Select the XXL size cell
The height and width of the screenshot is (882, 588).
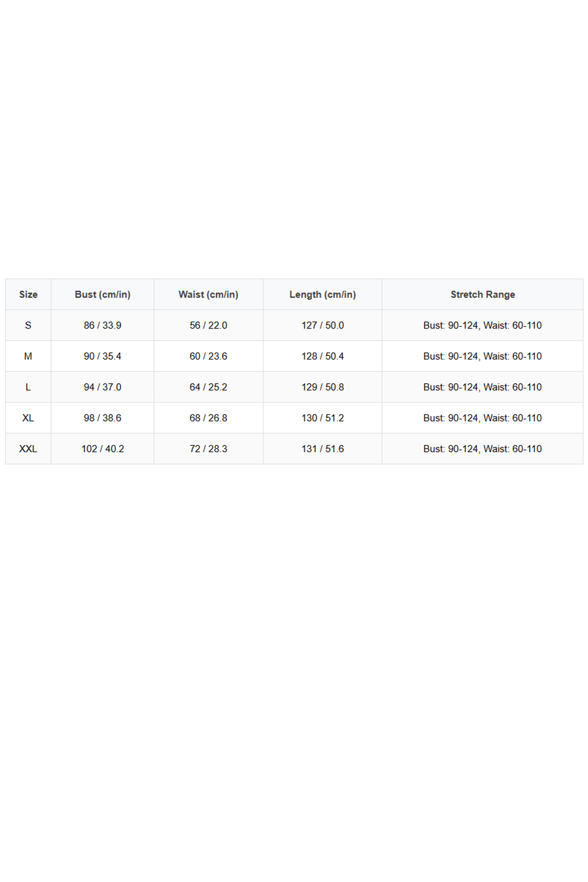(x=28, y=449)
